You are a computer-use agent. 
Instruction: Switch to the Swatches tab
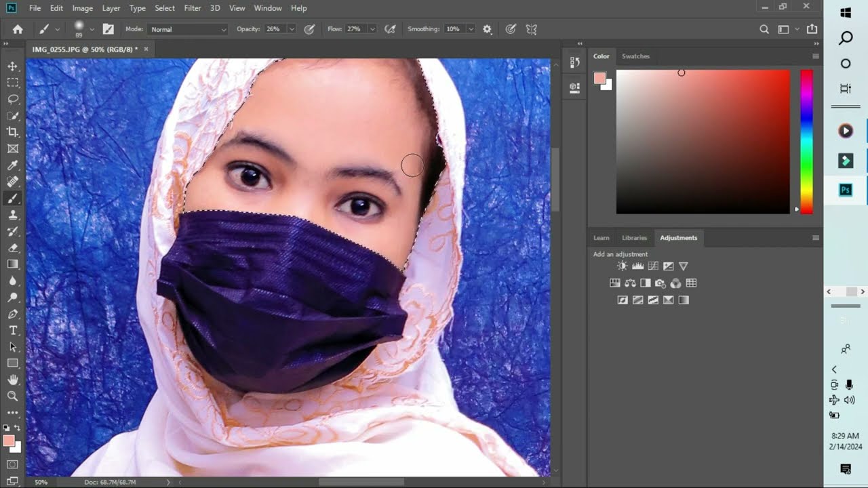pyautogui.click(x=635, y=56)
